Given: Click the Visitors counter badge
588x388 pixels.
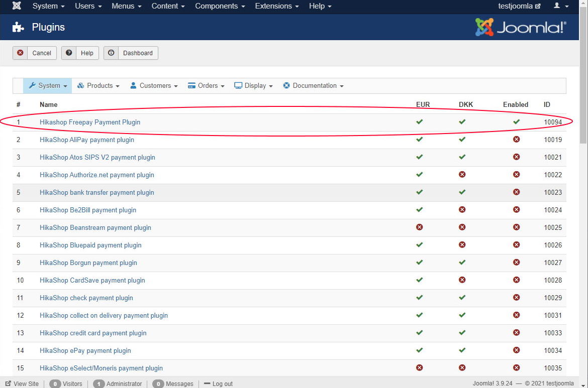Looking at the screenshot, I should [x=55, y=383].
